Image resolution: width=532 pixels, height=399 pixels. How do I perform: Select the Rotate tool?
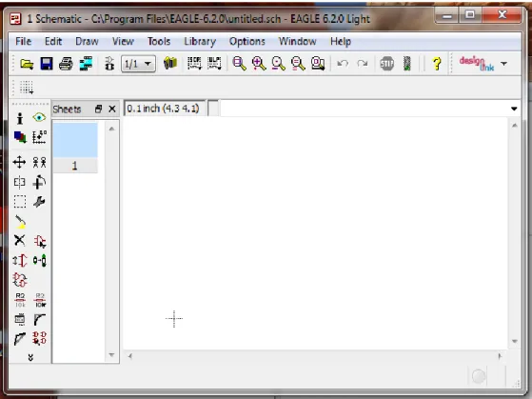coord(39,182)
